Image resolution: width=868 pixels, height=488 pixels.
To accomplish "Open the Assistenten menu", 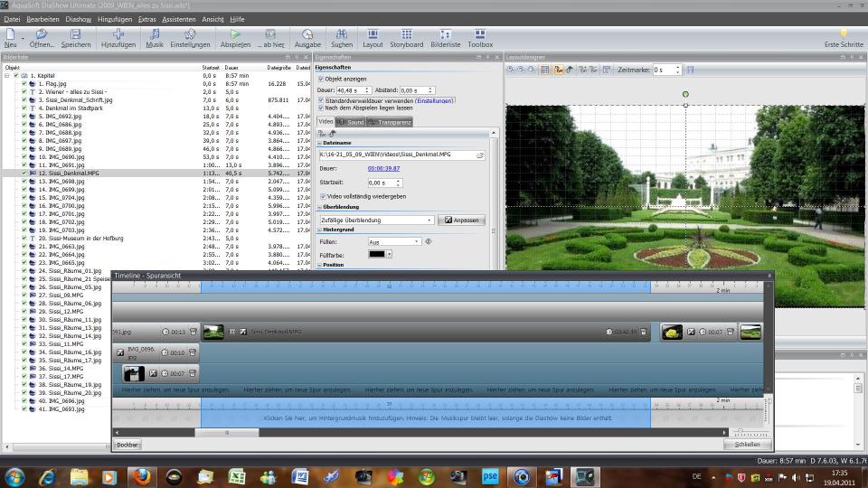I will [x=178, y=18].
